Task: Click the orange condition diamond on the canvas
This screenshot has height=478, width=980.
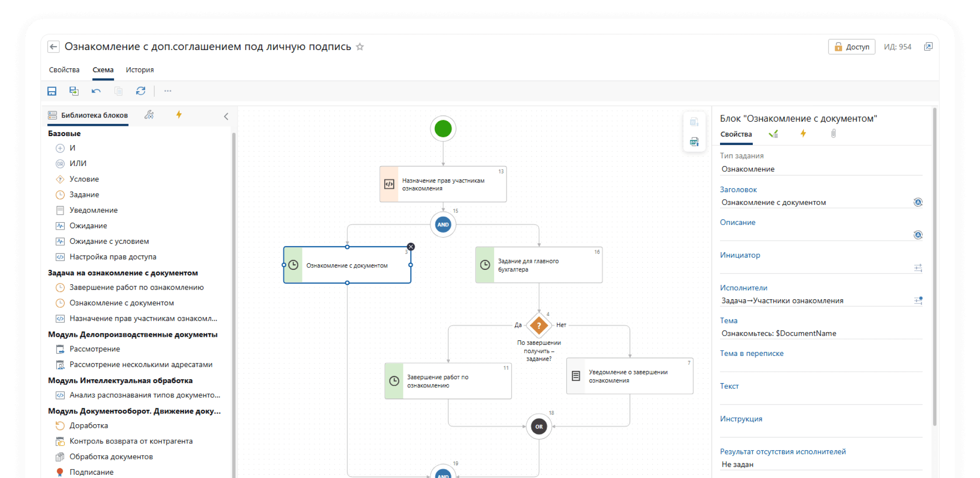Action: (539, 325)
